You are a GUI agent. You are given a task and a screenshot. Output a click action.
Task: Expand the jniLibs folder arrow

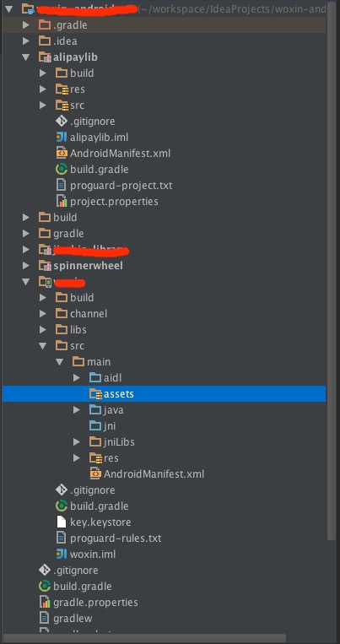pyautogui.click(x=77, y=442)
